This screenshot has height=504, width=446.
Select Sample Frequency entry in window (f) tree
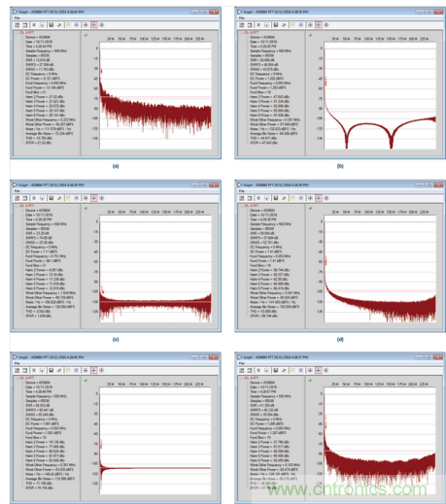(270, 396)
